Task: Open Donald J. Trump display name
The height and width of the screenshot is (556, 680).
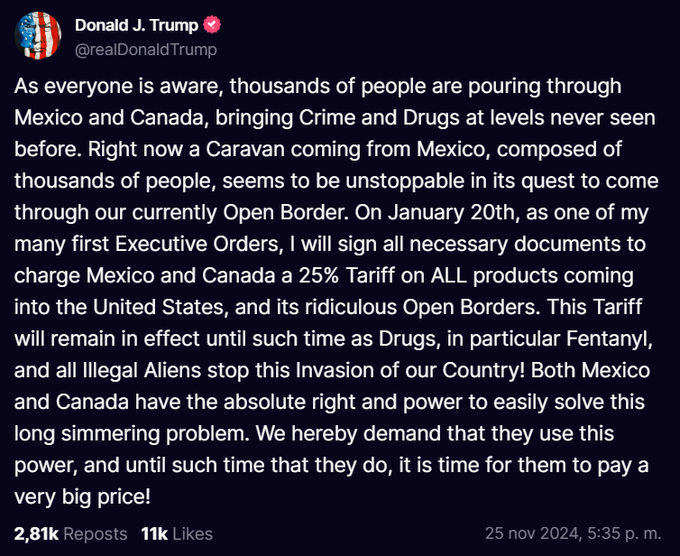Action: pyautogui.click(x=136, y=25)
